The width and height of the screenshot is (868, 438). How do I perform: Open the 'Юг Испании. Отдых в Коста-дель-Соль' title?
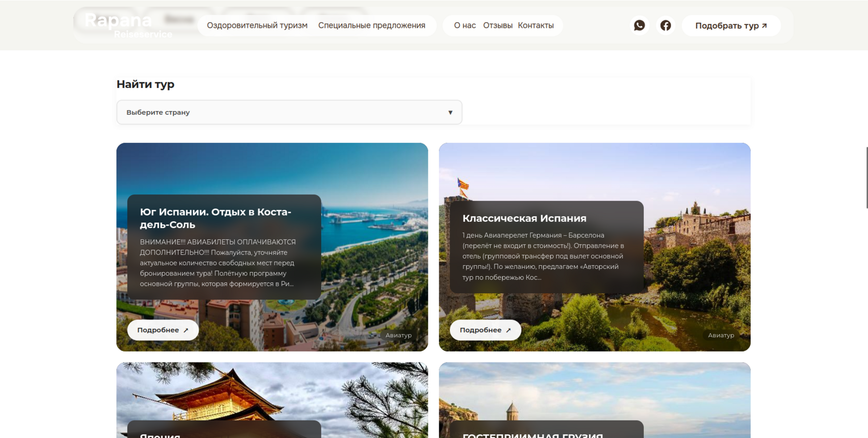click(215, 218)
